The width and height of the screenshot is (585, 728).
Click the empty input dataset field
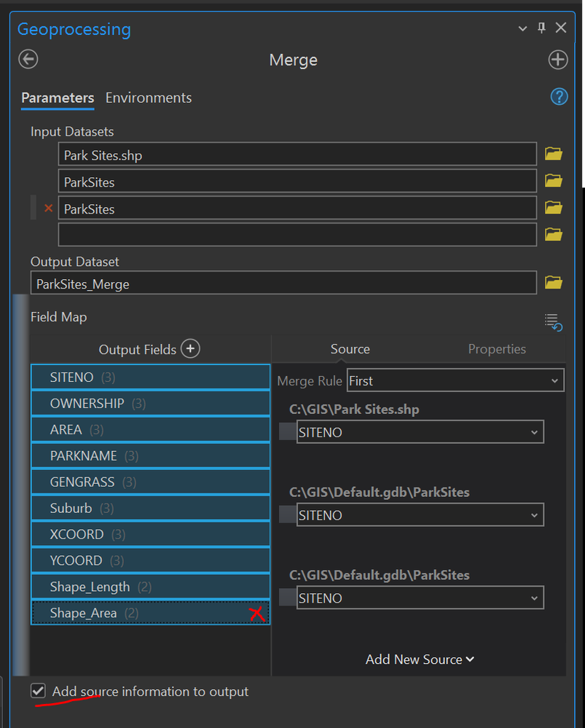(297, 235)
